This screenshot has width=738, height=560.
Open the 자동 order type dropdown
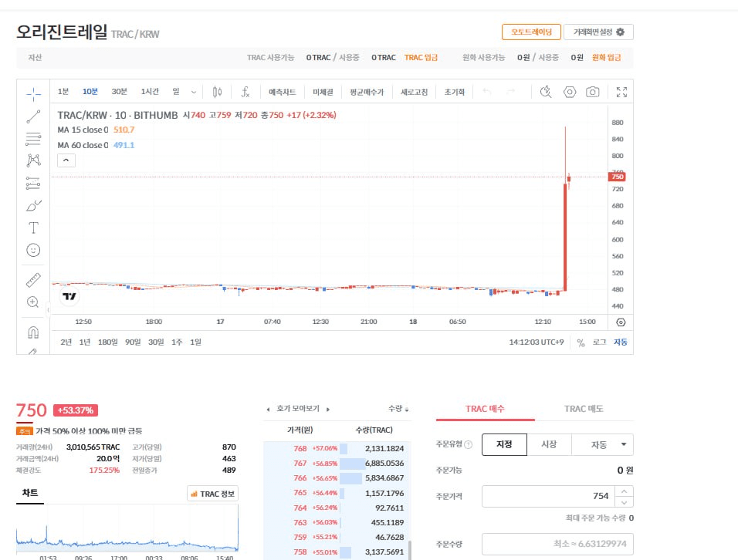click(603, 444)
